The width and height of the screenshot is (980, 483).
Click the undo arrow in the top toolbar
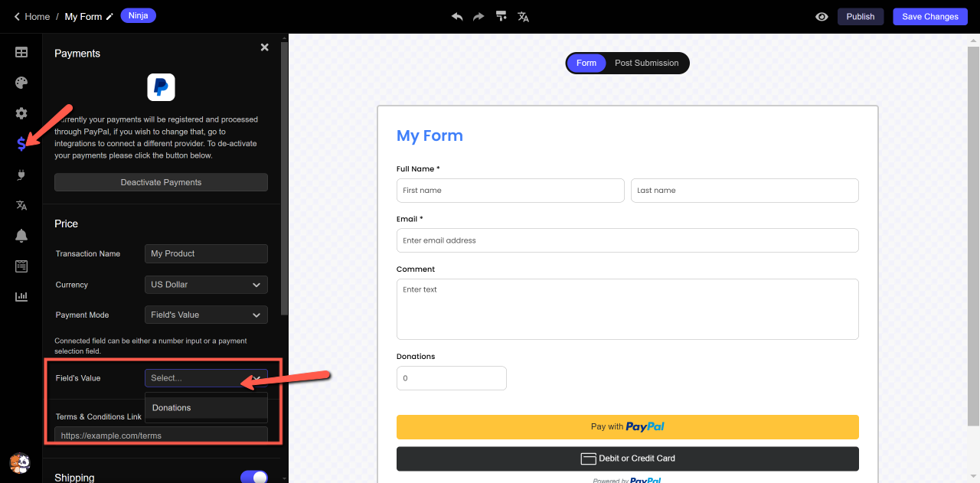[457, 16]
